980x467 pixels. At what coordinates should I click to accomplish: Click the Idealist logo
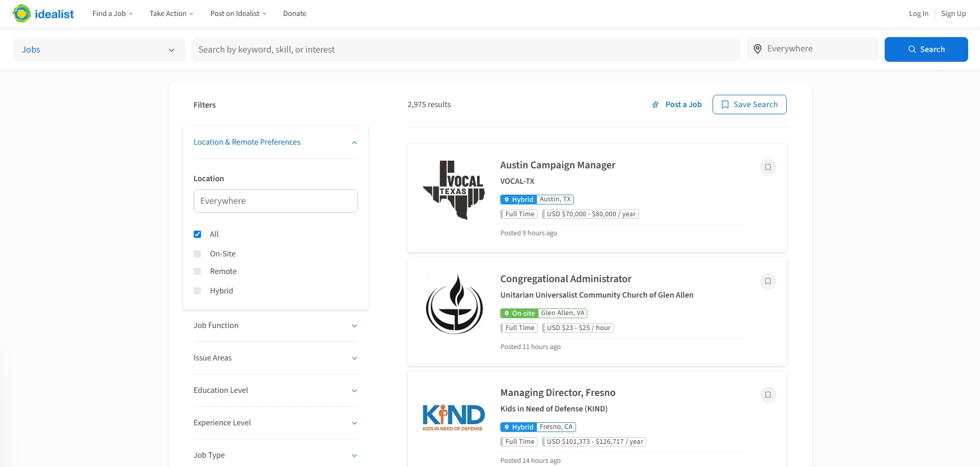tap(43, 13)
